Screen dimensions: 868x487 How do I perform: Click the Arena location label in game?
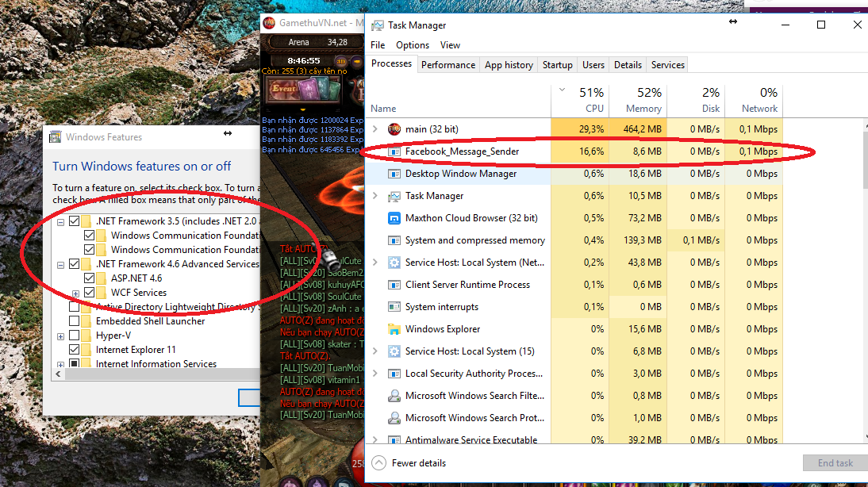(x=298, y=42)
